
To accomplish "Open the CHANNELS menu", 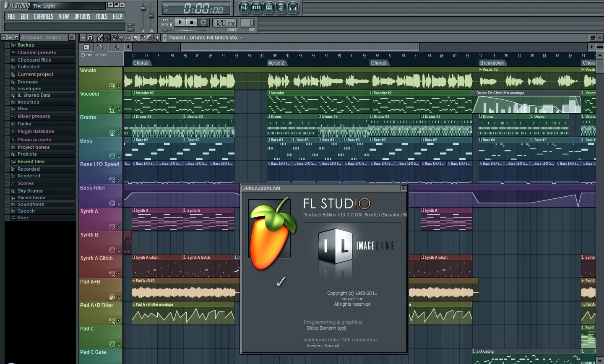I will click(x=44, y=16).
